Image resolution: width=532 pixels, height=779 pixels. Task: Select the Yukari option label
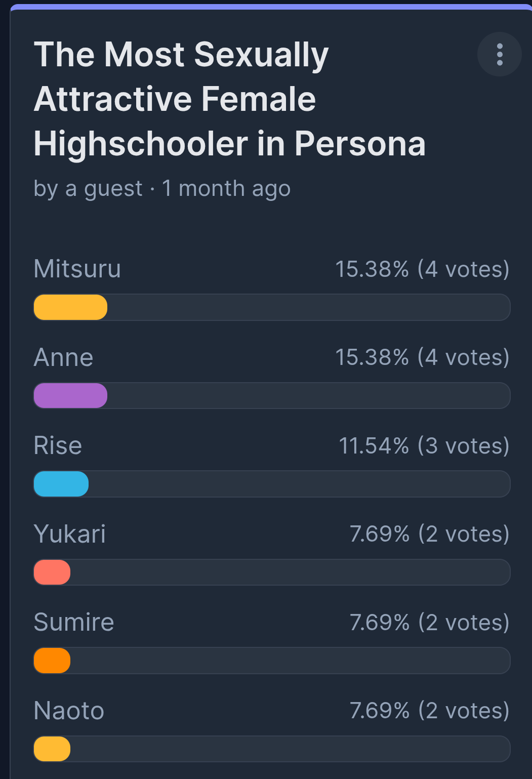click(70, 534)
